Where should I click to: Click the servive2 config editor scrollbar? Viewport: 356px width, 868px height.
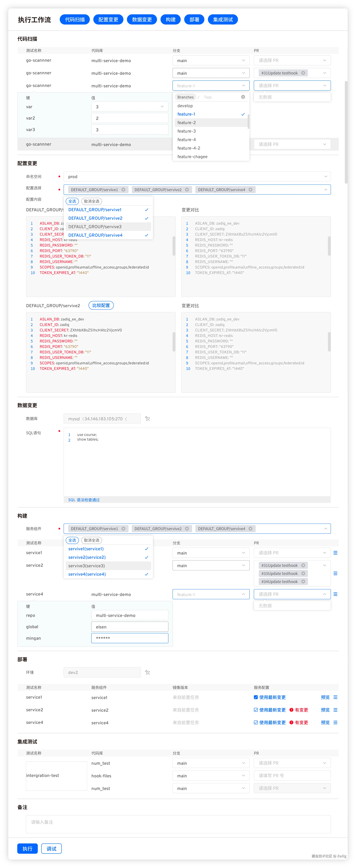tap(174, 342)
